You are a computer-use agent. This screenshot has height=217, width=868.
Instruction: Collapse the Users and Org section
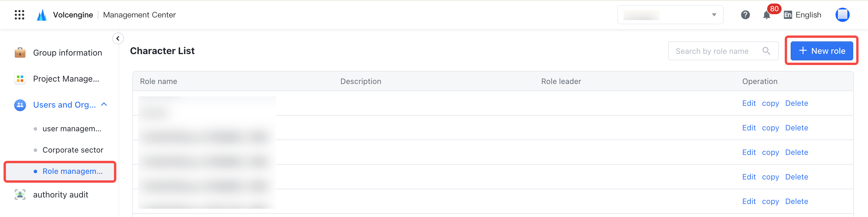[x=104, y=105]
